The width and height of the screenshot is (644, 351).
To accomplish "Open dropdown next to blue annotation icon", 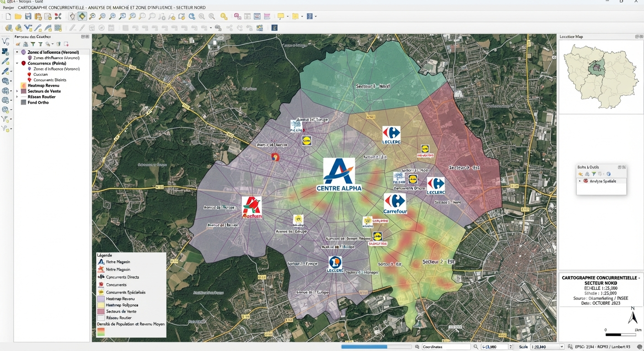I will click(x=316, y=16).
